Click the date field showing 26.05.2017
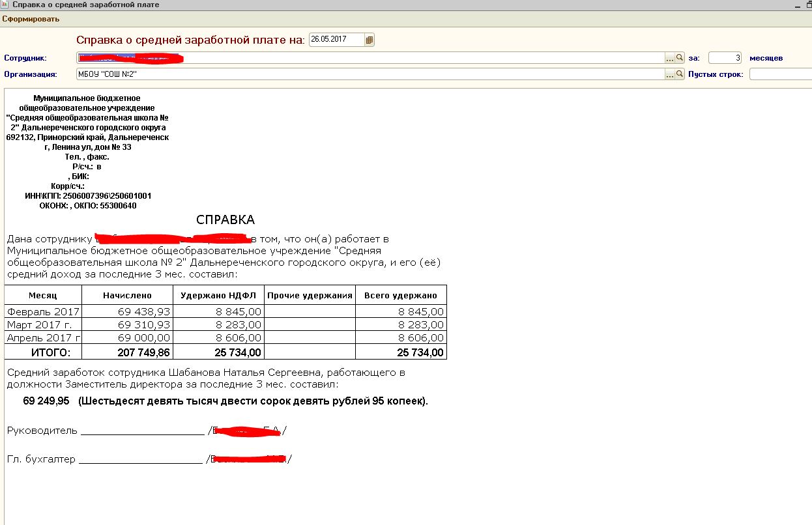Image resolution: width=812 pixels, height=525 pixels. (336, 40)
